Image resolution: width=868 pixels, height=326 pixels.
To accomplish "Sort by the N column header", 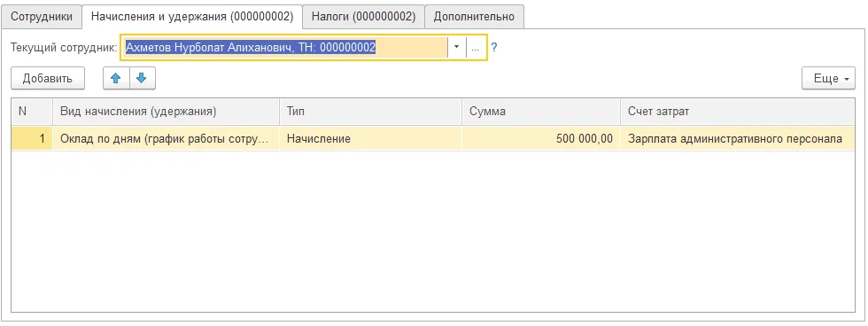I will [x=32, y=112].
